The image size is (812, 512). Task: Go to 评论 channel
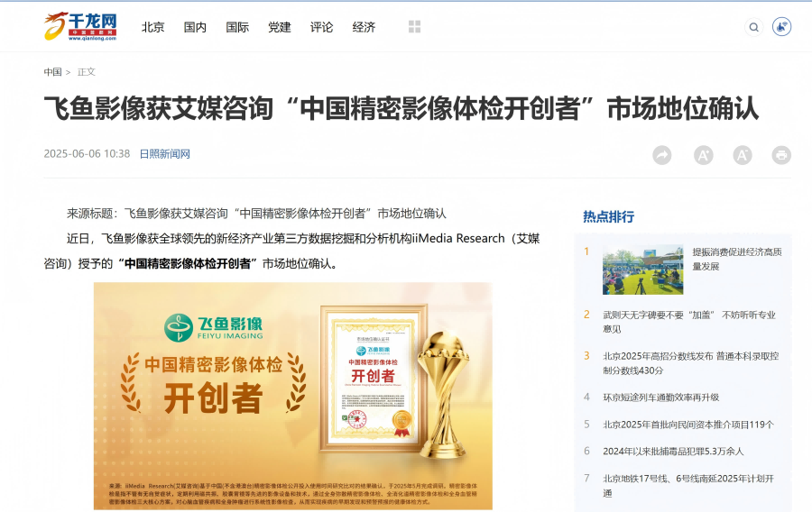coord(321,27)
